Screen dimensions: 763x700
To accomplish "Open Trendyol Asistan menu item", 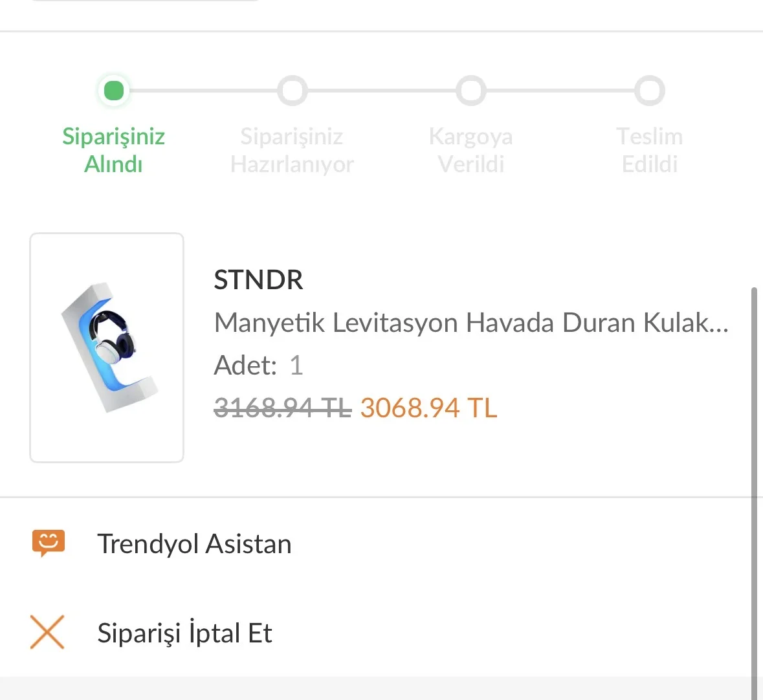I will (x=194, y=544).
